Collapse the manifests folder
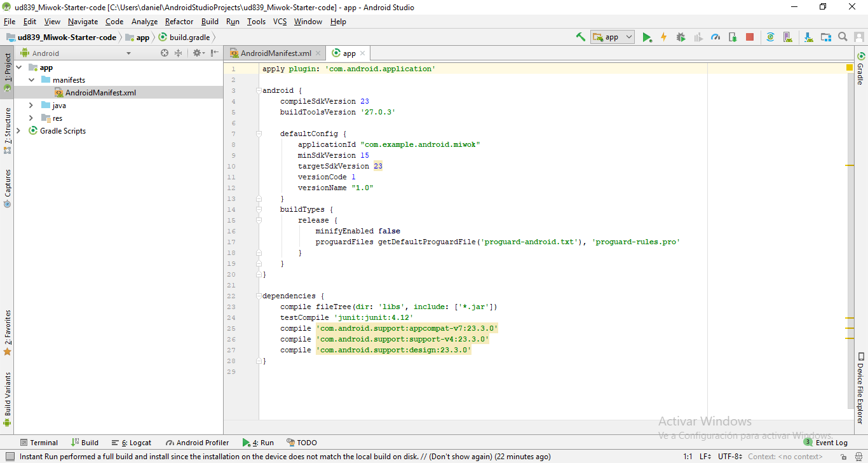 click(x=32, y=80)
